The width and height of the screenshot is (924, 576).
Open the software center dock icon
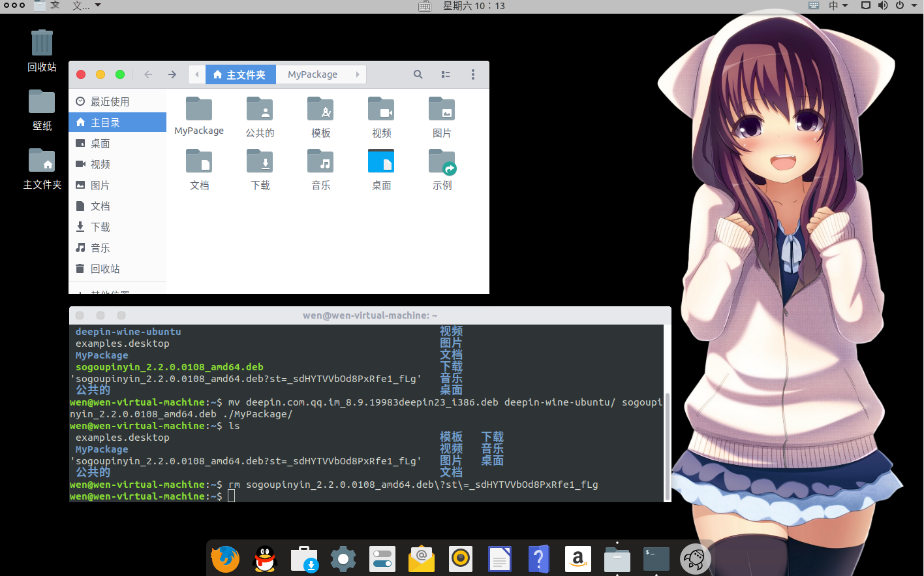coord(304,559)
